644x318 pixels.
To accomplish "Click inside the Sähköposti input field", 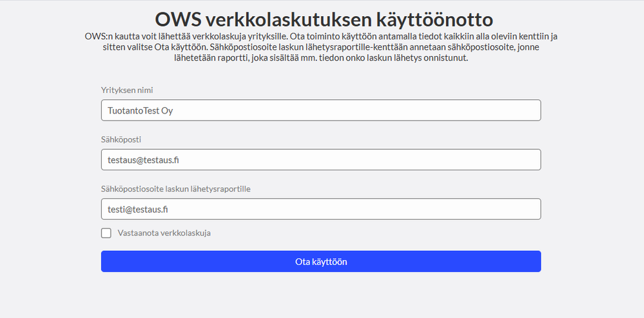I will (321, 159).
